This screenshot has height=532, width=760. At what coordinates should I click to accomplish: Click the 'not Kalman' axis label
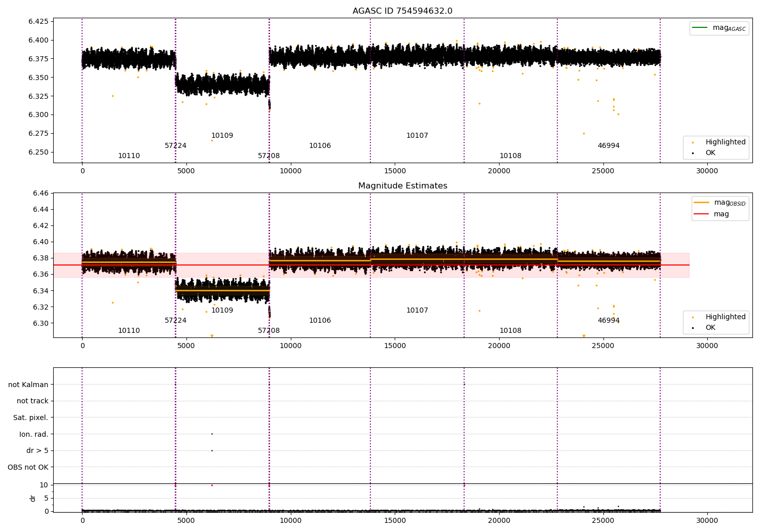pyautogui.click(x=28, y=385)
